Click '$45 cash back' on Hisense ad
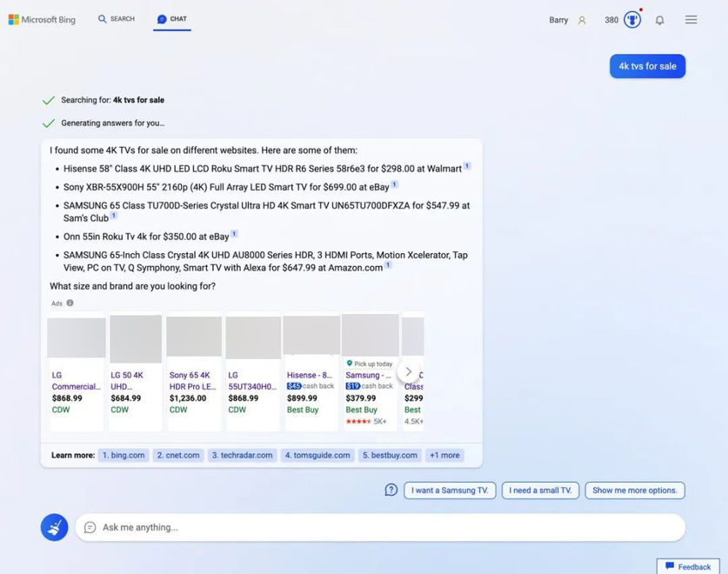Screen dimensions: 728x574 [311, 386]
